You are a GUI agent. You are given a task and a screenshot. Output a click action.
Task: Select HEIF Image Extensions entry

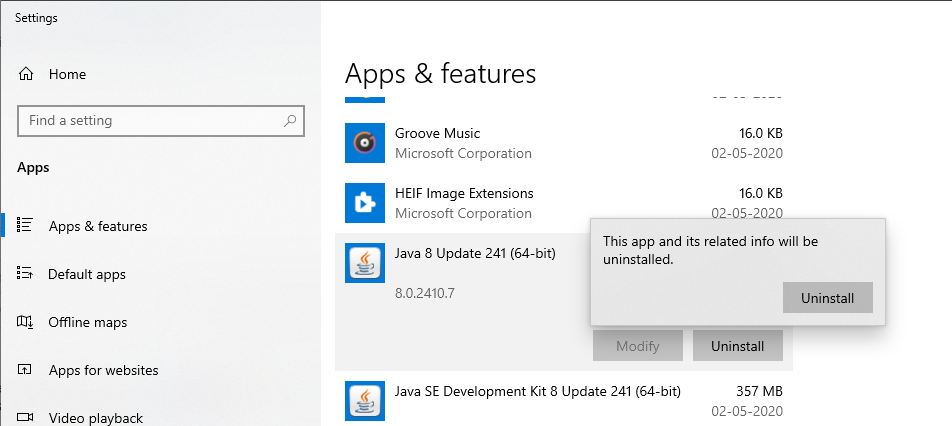[x=464, y=194]
